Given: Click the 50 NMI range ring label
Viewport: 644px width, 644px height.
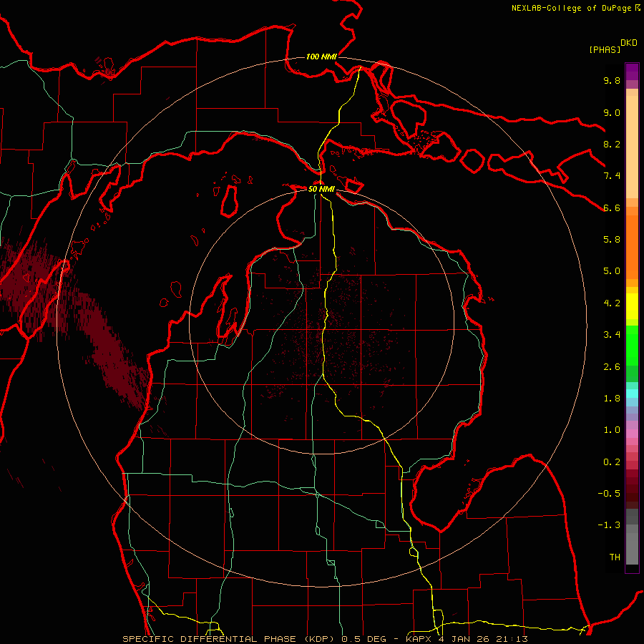Looking at the screenshot, I should pyautogui.click(x=321, y=190).
